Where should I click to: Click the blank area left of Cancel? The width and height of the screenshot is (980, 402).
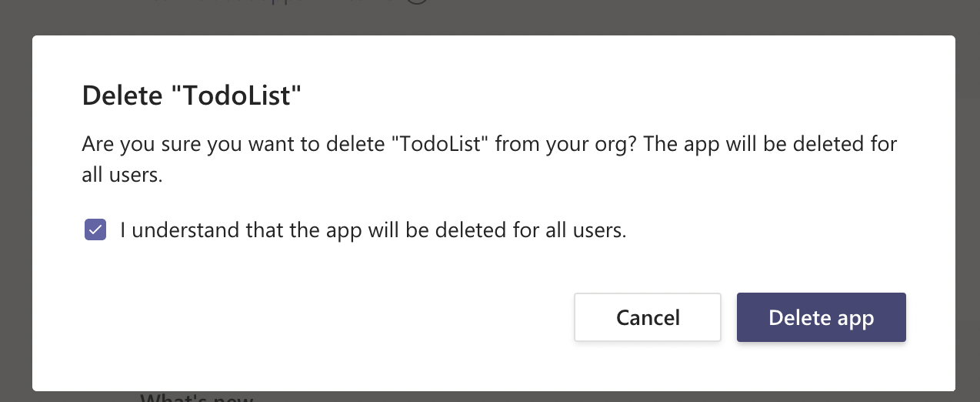click(x=346, y=317)
